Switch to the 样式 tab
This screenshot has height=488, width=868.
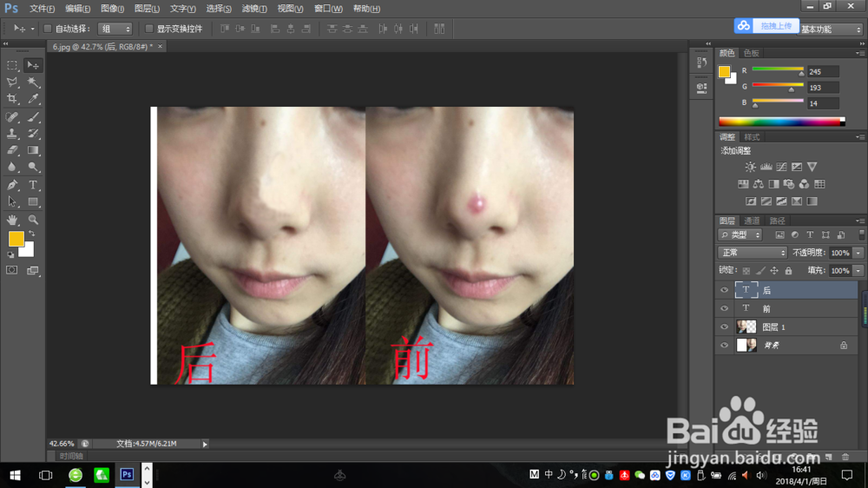pyautogui.click(x=751, y=137)
